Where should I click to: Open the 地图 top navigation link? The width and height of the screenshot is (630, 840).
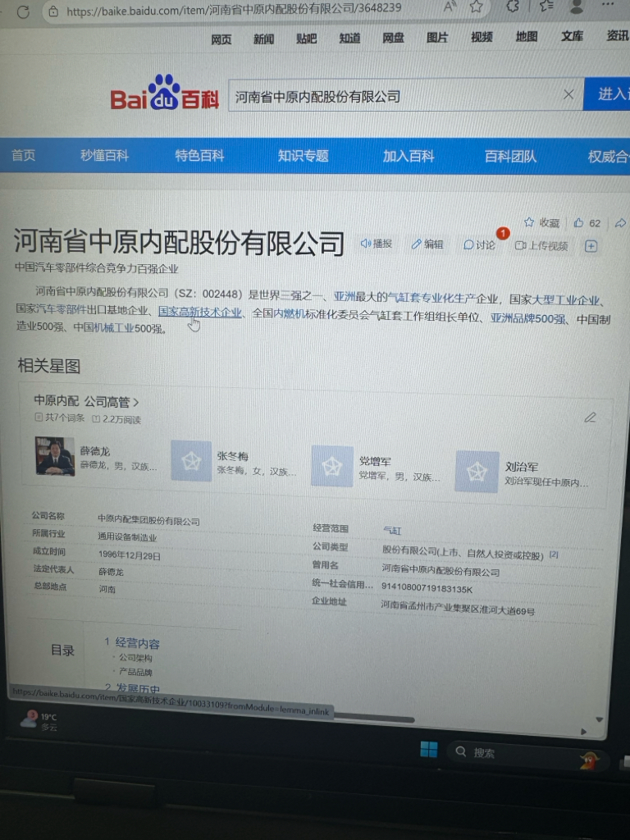click(x=527, y=36)
